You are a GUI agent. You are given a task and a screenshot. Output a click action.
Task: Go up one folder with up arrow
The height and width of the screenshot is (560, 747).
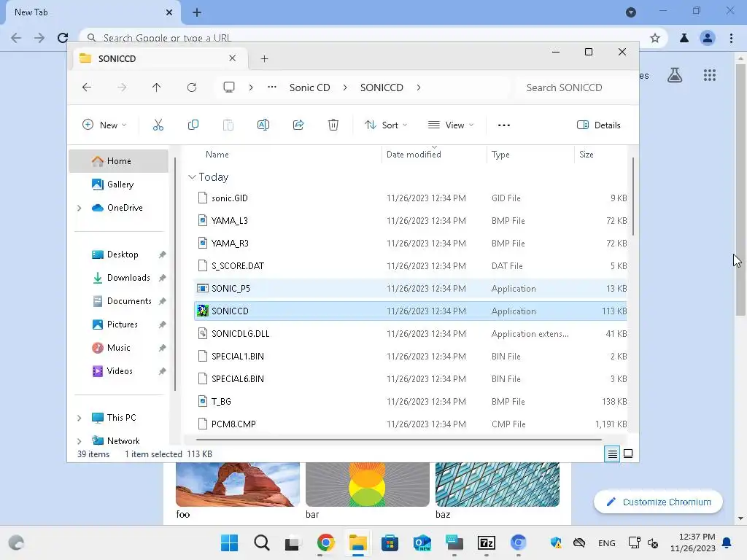pos(156,87)
